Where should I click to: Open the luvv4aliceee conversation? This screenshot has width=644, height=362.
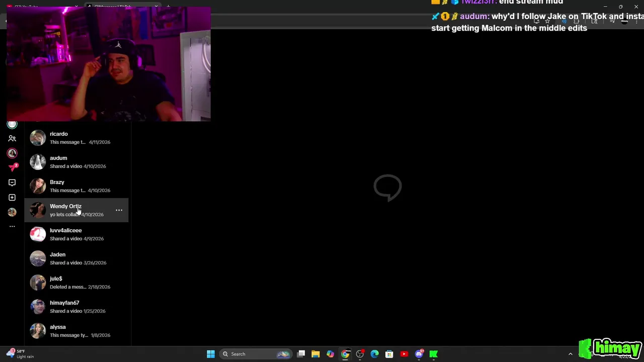76,234
